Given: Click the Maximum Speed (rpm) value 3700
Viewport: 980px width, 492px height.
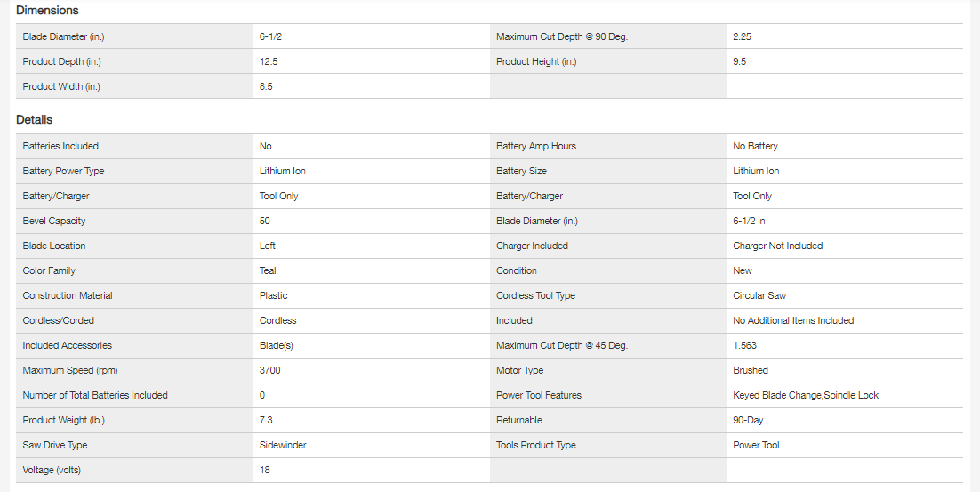Looking at the screenshot, I should point(270,371).
